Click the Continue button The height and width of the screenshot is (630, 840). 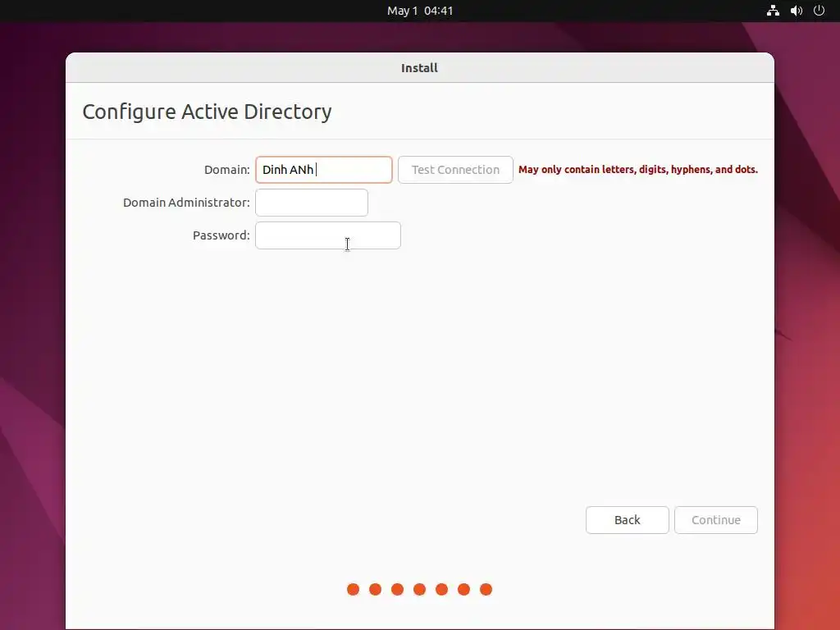tap(715, 519)
